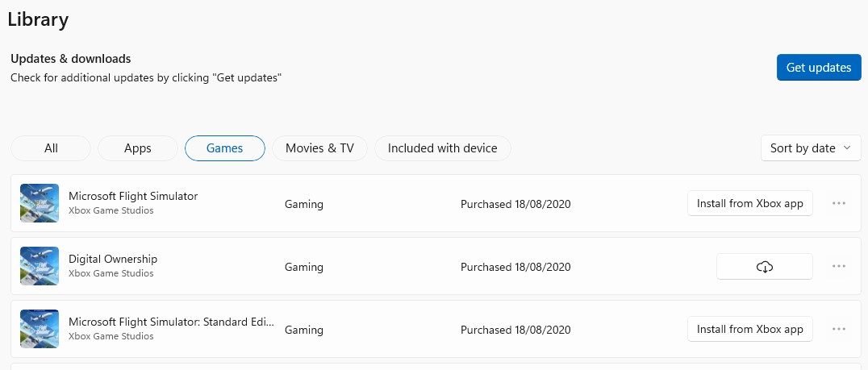Show the Movies & TV filter
Viewport: 868px width, 370px height.
(319, 148)
